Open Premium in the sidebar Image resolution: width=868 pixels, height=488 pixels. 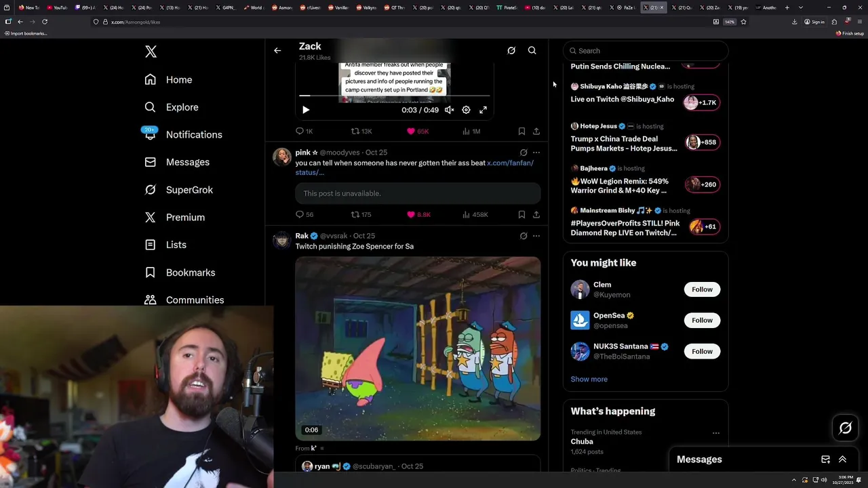174,217
